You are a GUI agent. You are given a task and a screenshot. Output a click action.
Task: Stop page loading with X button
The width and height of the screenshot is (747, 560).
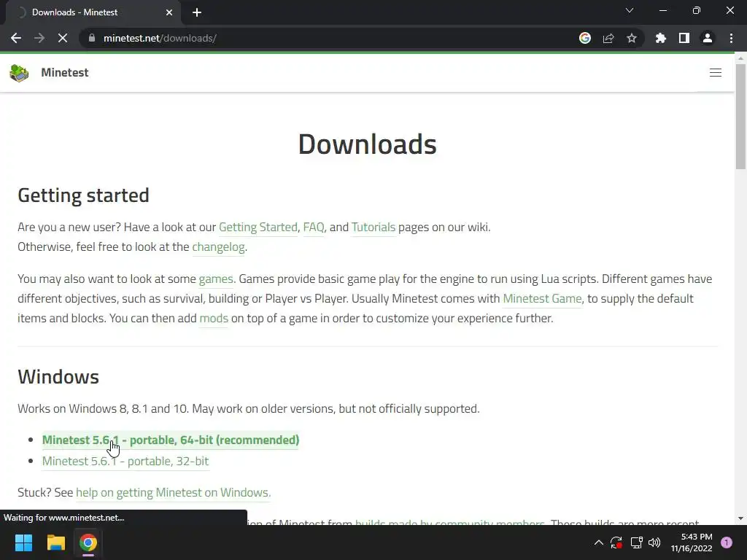(x=63, y=38)
